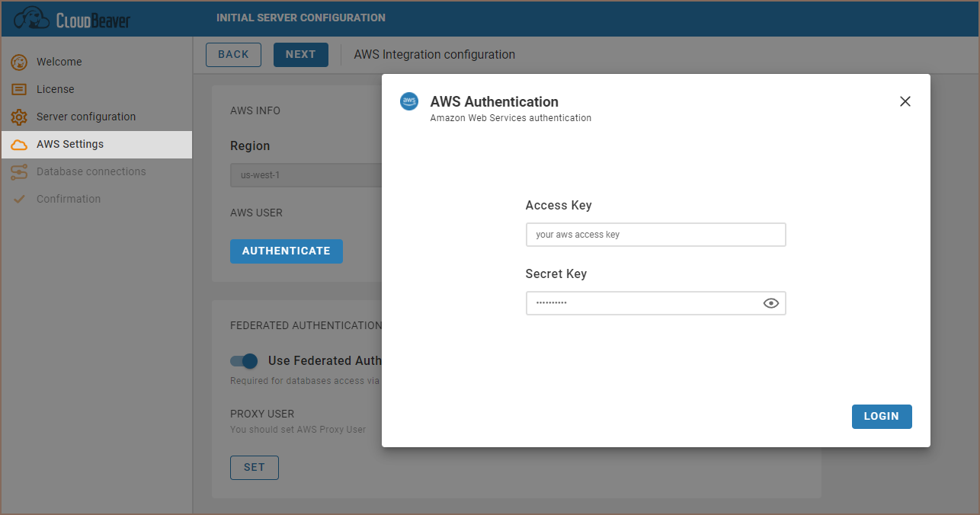Viewport: 980px width, 515px height.
Task: Go to Server configuration step label
Action: coord(86,117)
